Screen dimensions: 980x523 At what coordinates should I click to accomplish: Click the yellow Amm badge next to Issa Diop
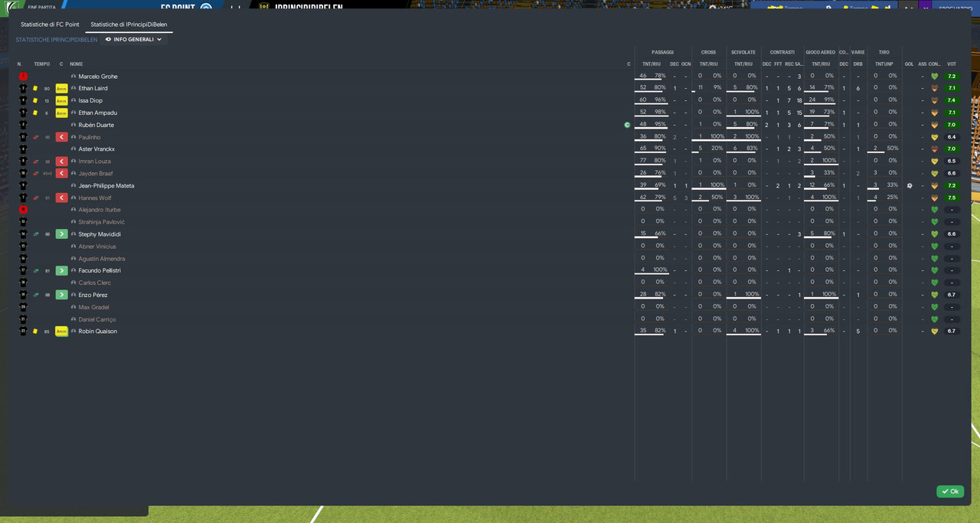pos(62,101)
